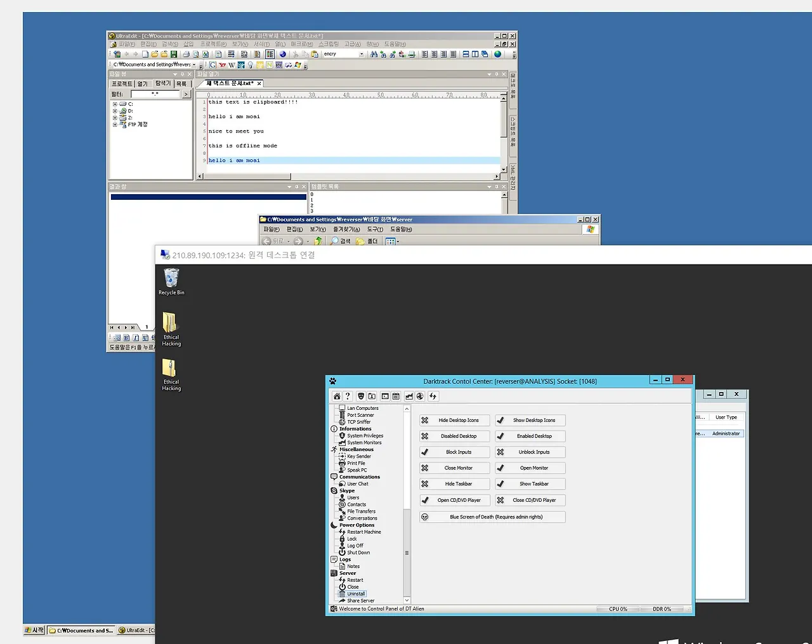Open the 프로젝트(P) menu in UltraEdit

point(213,44)
